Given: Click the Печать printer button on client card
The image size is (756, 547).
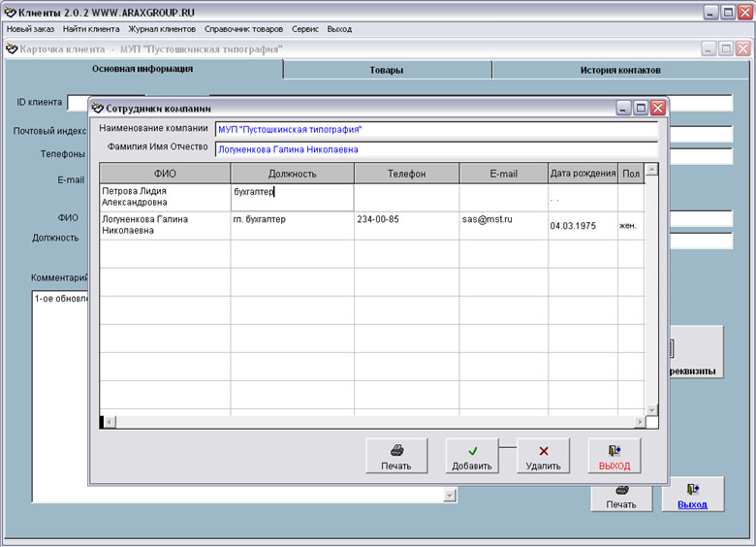Looking at the screenshot, I should point(621,495).
